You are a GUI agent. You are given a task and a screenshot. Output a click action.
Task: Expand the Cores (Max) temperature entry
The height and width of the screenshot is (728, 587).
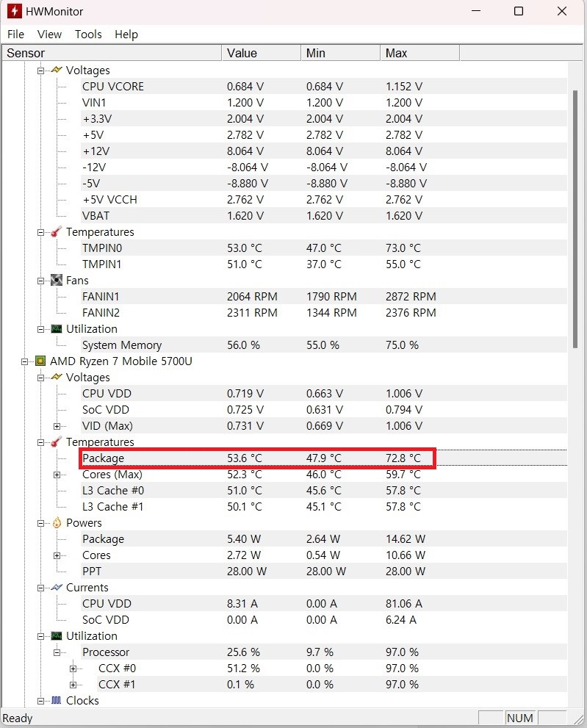point(57,475)
